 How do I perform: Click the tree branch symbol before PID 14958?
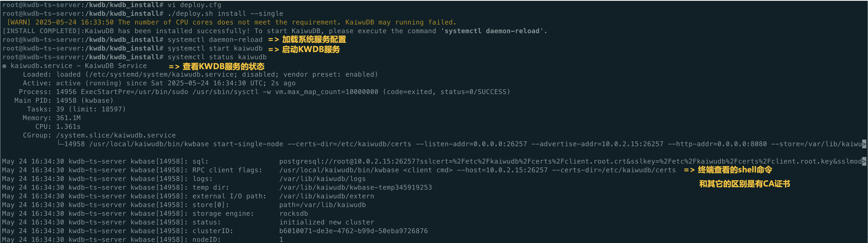pos(61,143)
